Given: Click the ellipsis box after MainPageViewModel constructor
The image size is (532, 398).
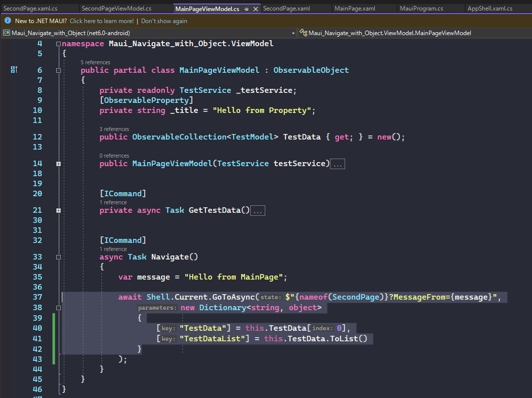Looking at the screenshot, I should [x=338, y=164].
